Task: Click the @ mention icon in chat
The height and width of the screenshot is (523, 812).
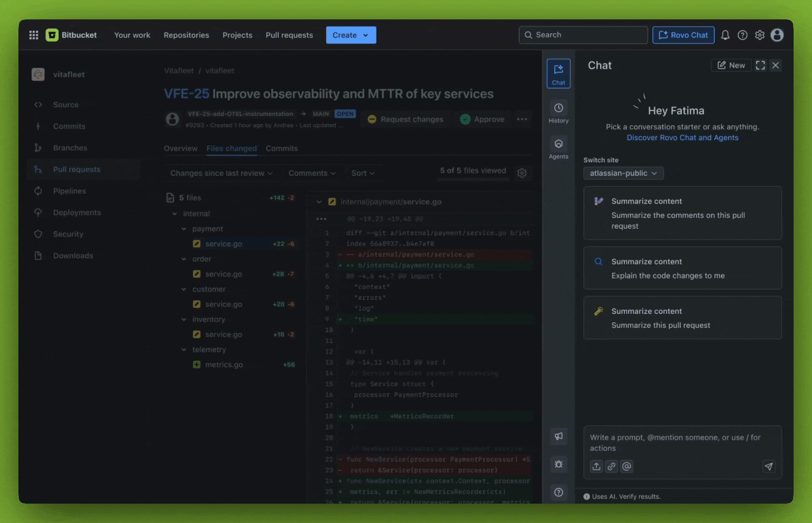Action: coord(626,466)
